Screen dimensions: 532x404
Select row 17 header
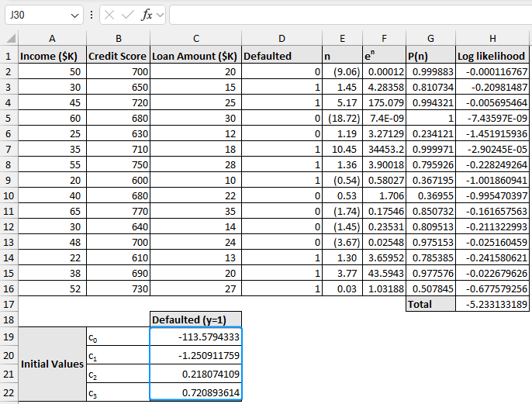click(x=9, y=304)
